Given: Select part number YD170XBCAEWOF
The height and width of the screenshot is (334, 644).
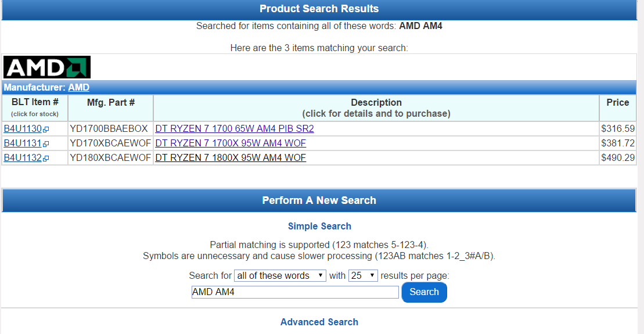Looking at the screenshot, I should (x=110, y=143).
